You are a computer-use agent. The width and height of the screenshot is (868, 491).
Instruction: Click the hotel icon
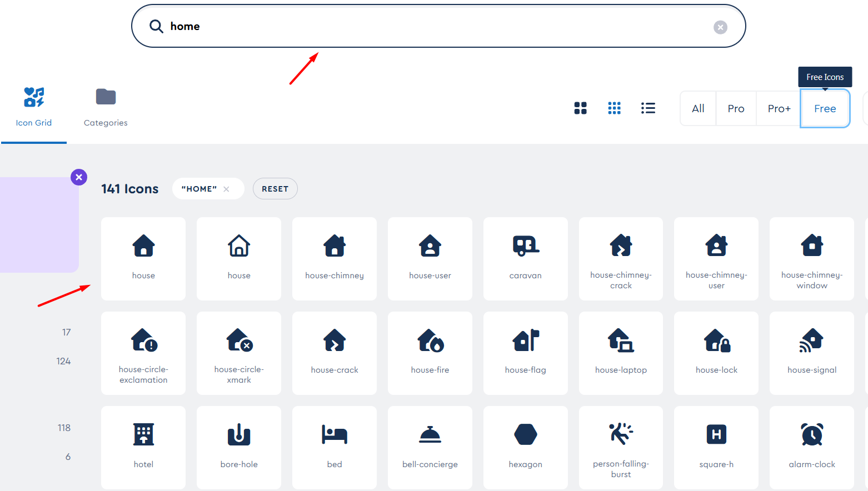[143, 448]
